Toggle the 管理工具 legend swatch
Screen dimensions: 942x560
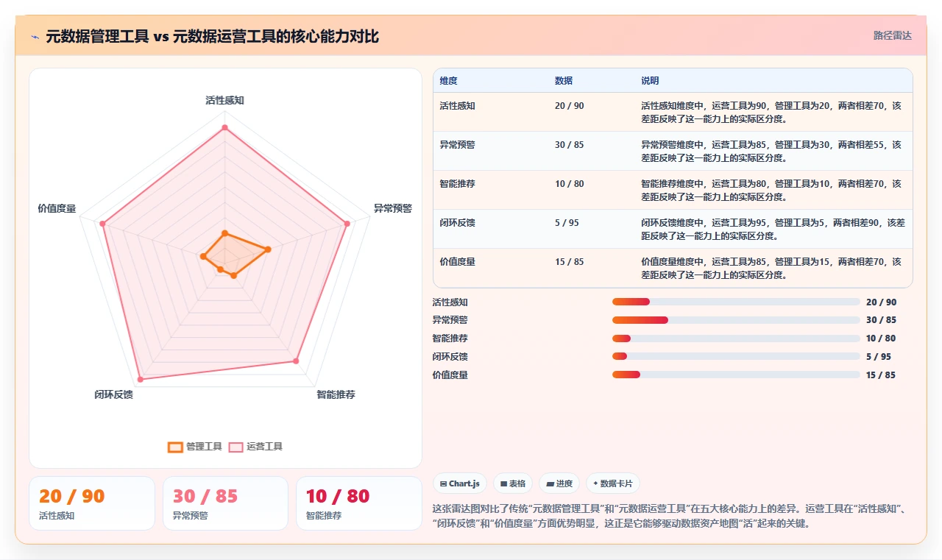point(175,447)
